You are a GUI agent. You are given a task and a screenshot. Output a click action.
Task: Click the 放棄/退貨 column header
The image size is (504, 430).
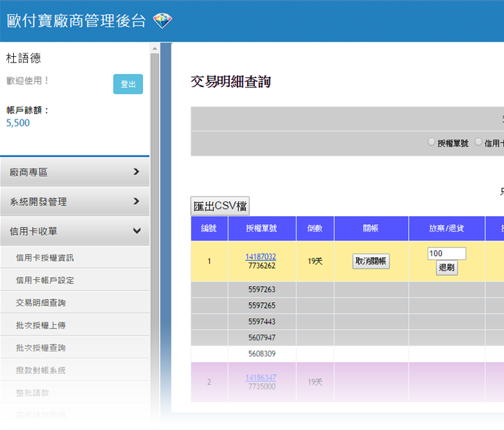tap(447, 229)
